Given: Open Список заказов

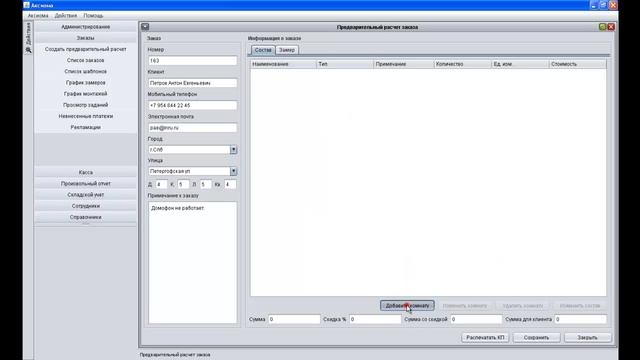Looking at the screenshot, I should click(x=86, y=60).
